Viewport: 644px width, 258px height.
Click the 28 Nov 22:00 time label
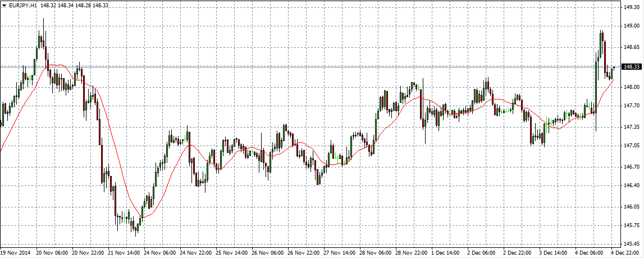coord(411,252)
